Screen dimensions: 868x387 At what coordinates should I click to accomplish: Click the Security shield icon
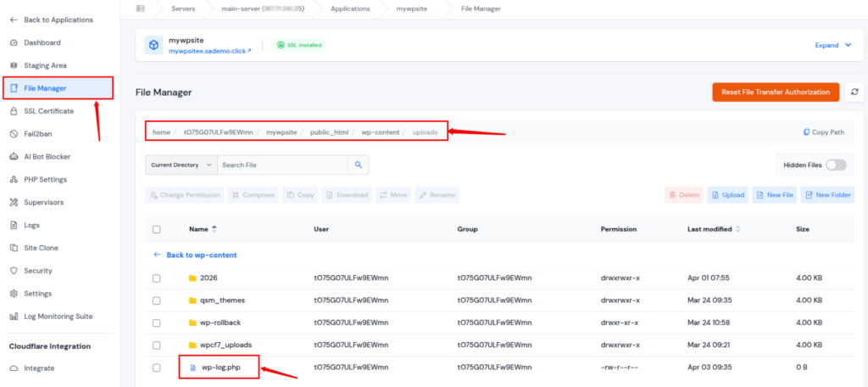click(x=14, y=271)
